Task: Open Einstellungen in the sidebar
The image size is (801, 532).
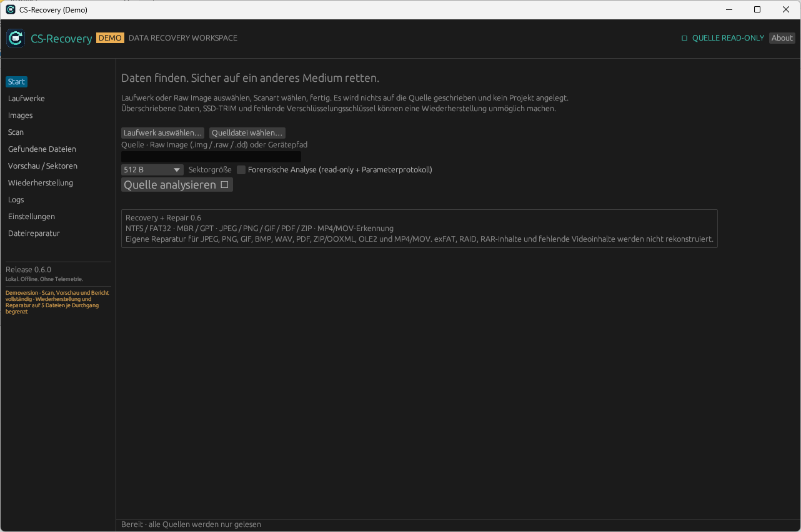Action: 31,217
